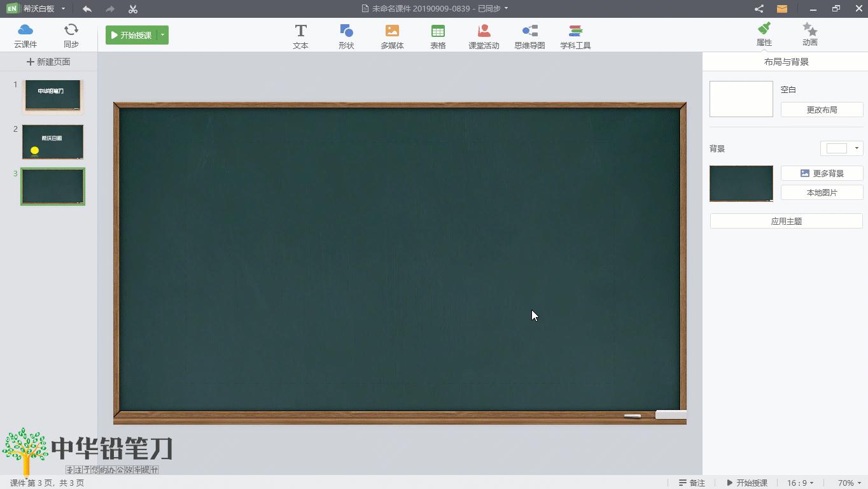Viewport: 868px width, 489px height.
Task: Select slide 2 thumbnail
Action: click(53, 141)
